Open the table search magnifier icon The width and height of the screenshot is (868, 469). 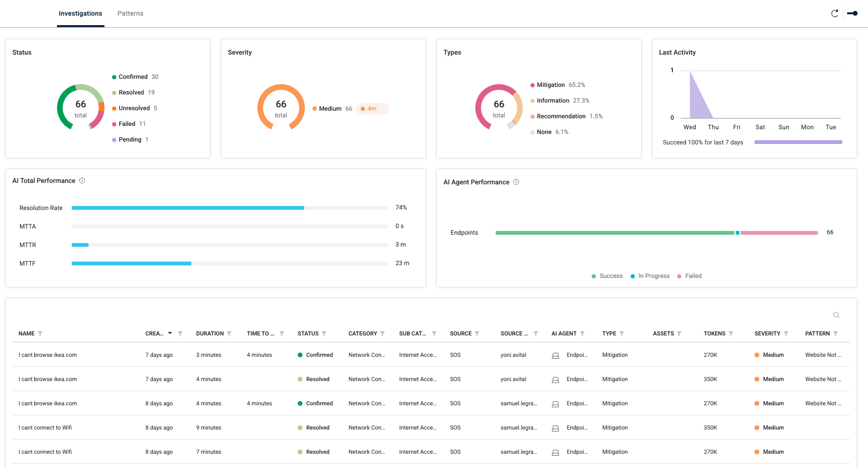pyautogui.click(x=836, y=315)
